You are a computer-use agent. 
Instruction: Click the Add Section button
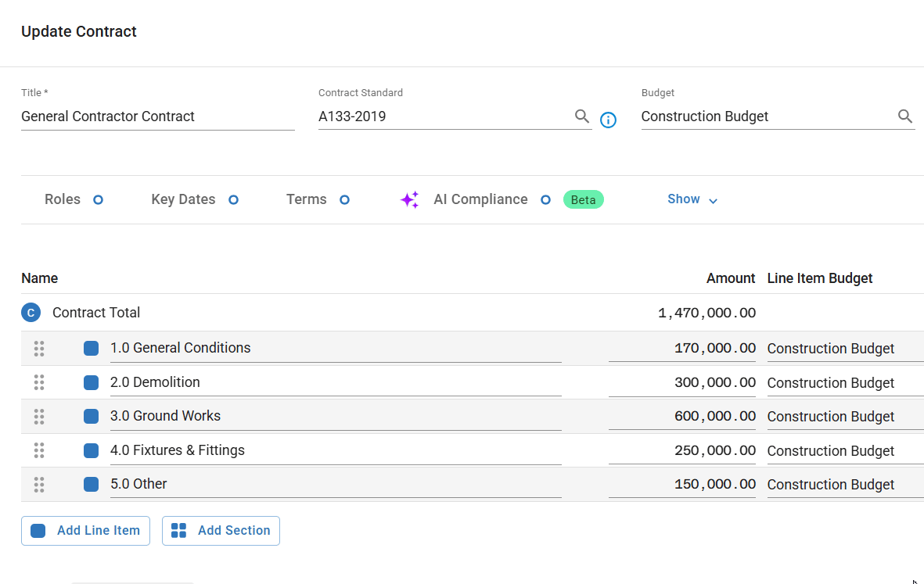(x=221, y=530)
